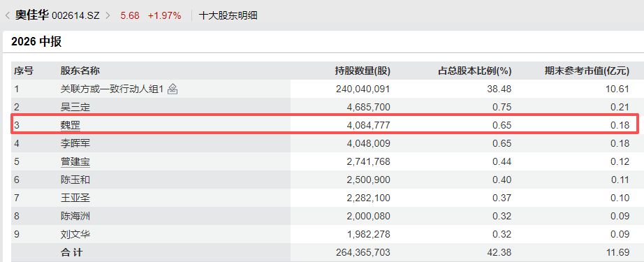The width and height of the screenshot is (644, 262).
Task: Open shareholder link 曾建宝
Action: point(75,162)
